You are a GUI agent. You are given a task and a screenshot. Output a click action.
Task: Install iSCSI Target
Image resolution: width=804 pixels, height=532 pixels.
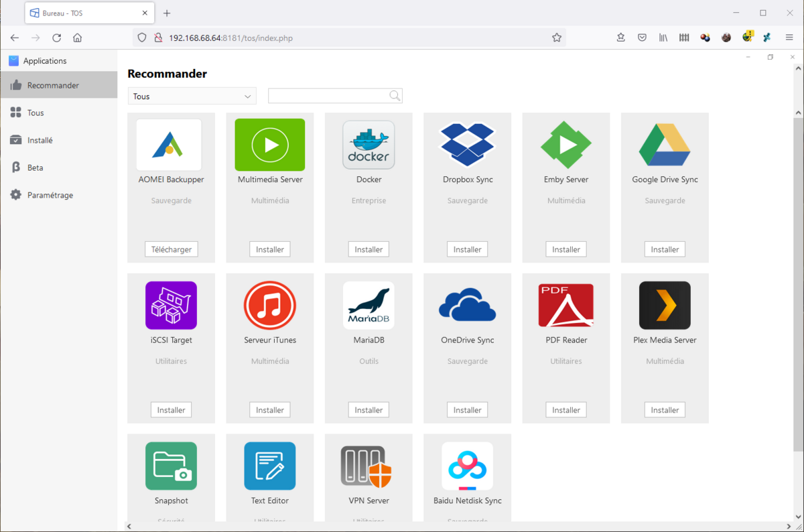tap(172, 410)
